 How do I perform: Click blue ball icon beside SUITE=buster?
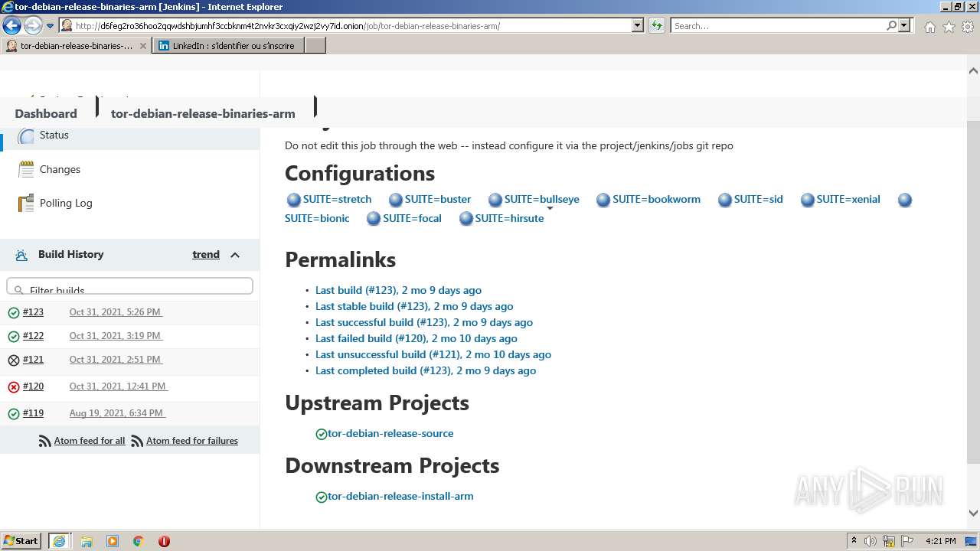396,200
